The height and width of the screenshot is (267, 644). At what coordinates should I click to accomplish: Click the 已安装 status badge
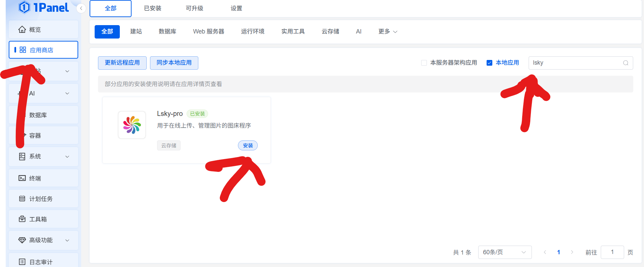pos(197,114)
